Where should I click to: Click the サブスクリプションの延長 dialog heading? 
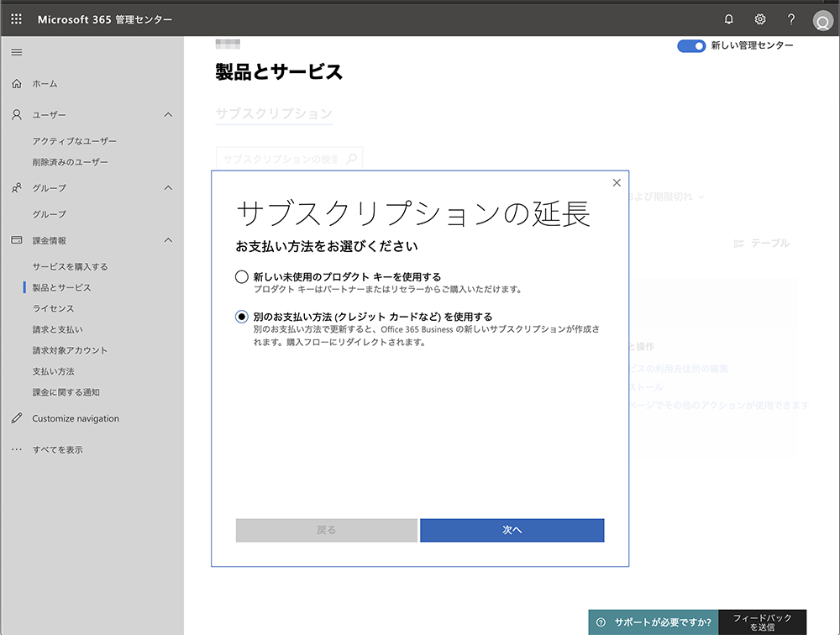413,213
